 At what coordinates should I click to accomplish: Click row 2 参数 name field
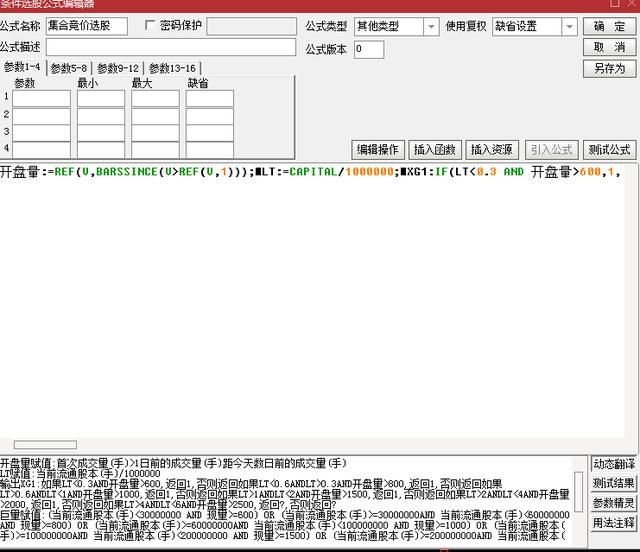41,116
